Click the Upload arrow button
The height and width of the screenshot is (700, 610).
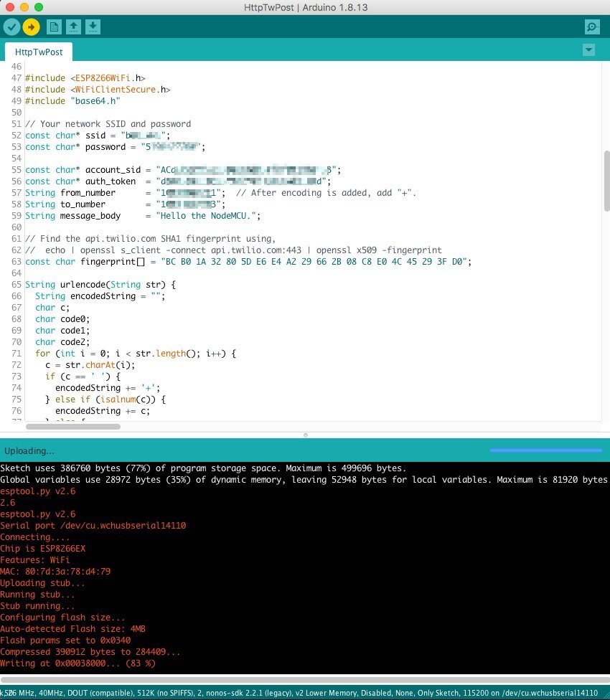click(32, 27)
